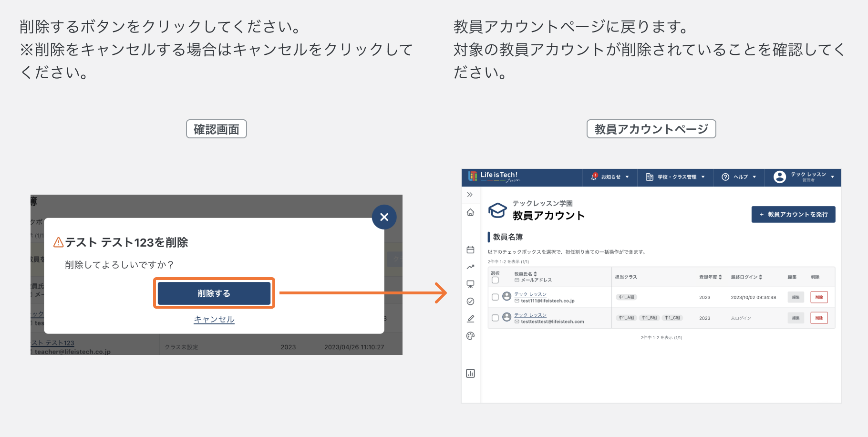
Task: Check the row checkbox for test111@lifeistech.co.jp
Action: [x=495, y=297]
